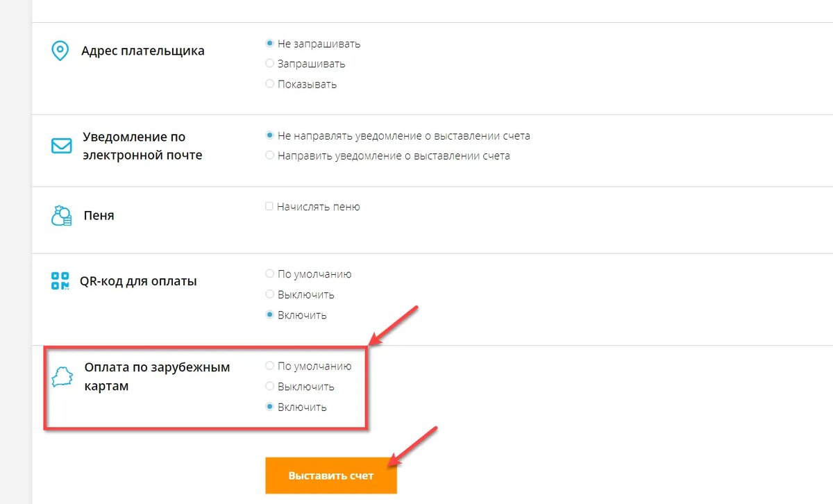Set foreign cards payment to 'Выключить'

point(270,387)
